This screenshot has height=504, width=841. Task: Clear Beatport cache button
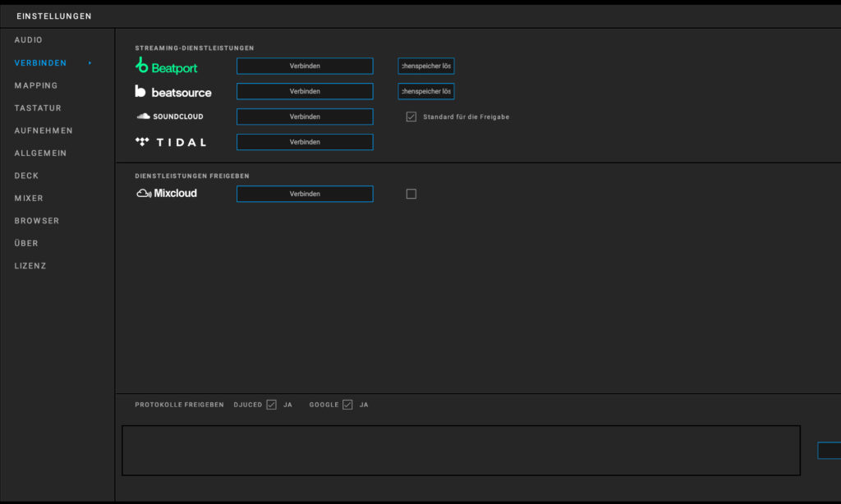[x=426, y=66]
